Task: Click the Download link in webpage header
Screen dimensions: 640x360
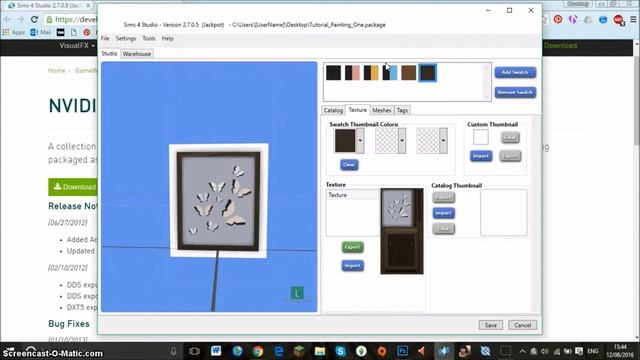Action: click(560, 45)
